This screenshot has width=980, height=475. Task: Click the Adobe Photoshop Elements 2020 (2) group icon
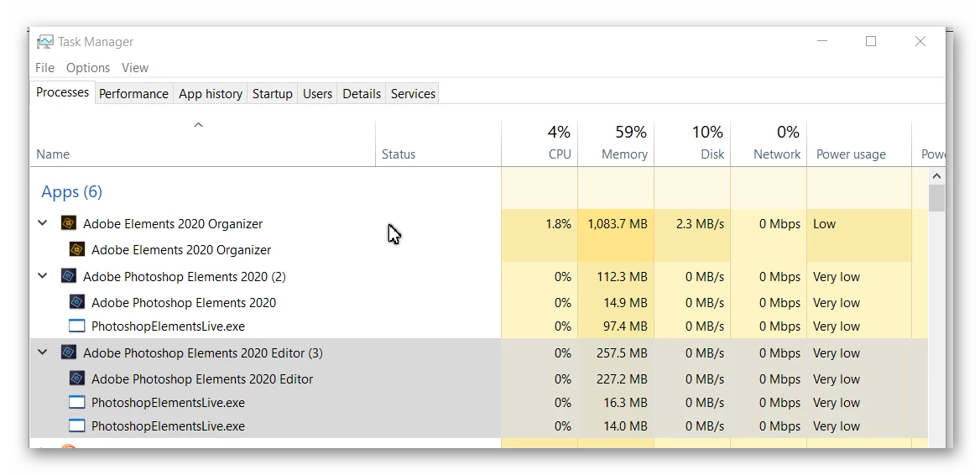(x=69, y=276)
